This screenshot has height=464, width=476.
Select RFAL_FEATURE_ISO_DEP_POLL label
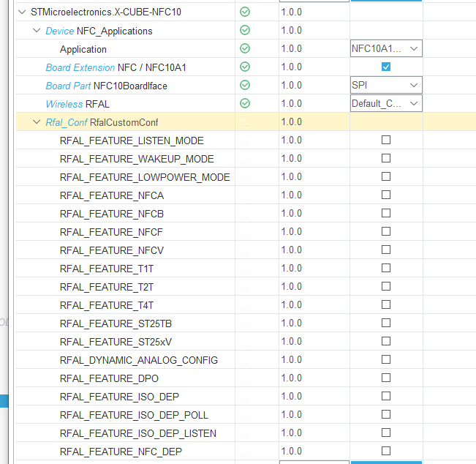(x=134, y=415)
